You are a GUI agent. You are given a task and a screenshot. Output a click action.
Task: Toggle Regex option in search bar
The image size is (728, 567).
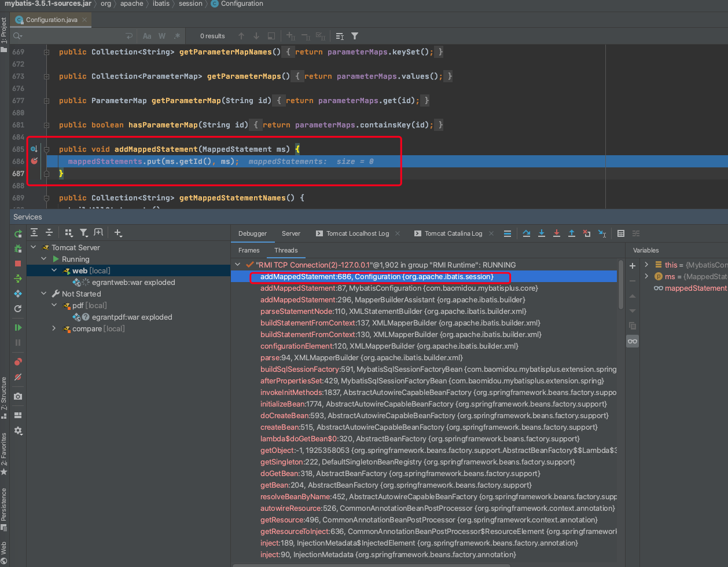click(177, 36)
